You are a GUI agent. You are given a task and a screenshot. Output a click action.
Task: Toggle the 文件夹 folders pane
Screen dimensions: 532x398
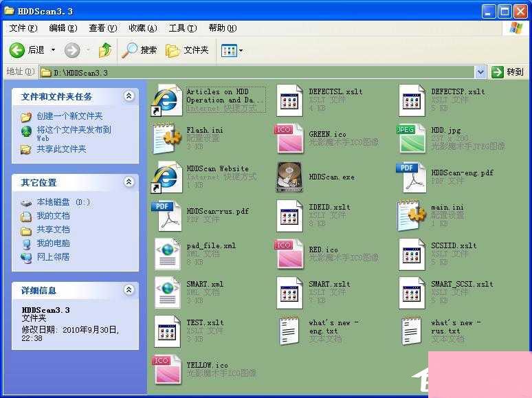point(187,50)
